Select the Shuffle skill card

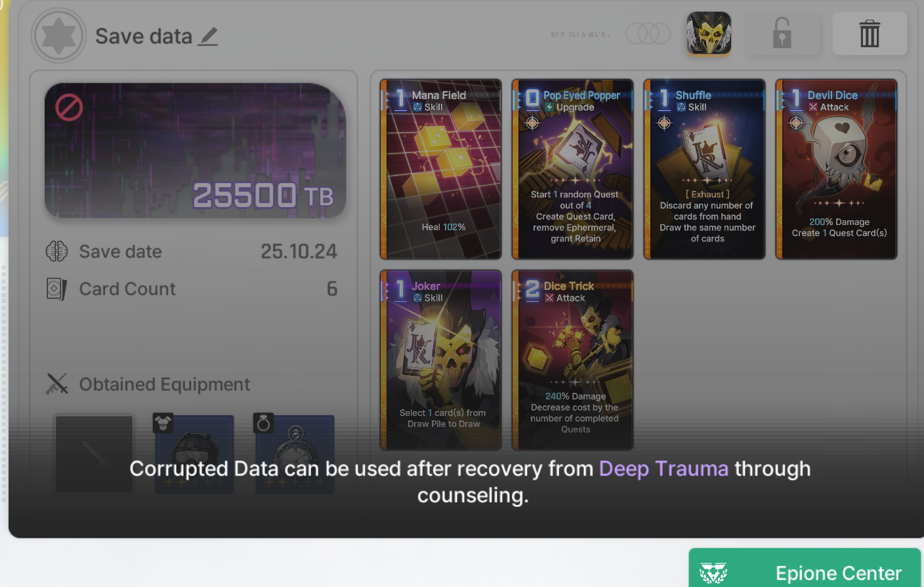[x=704, y=169]
